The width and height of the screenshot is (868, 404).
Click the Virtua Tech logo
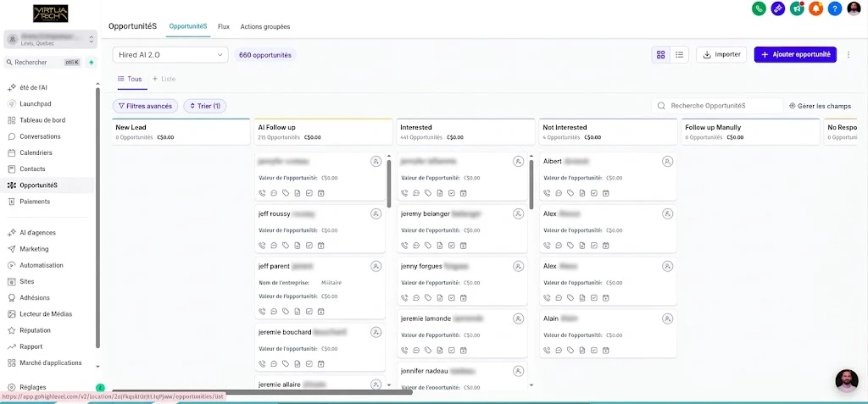tap(50, 14)
